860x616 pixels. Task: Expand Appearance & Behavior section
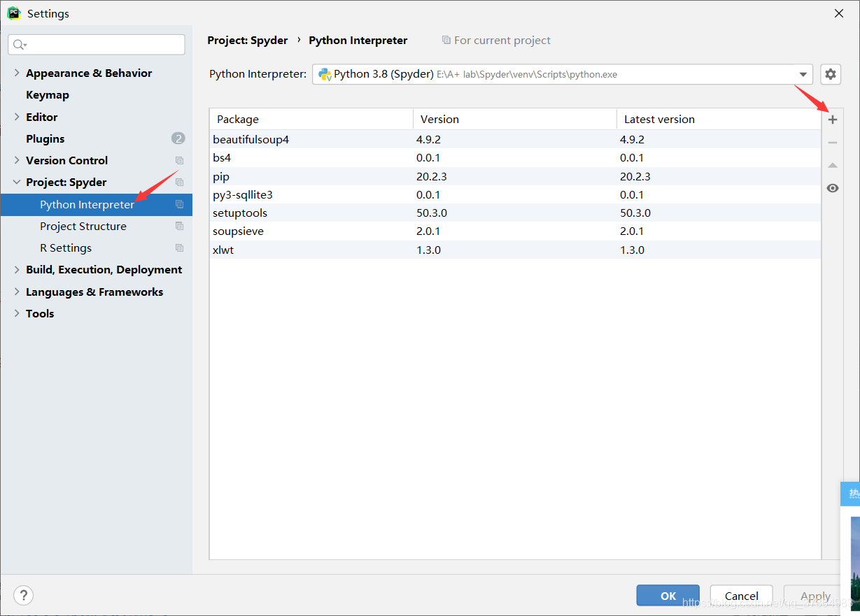click(x=17, y=73)
